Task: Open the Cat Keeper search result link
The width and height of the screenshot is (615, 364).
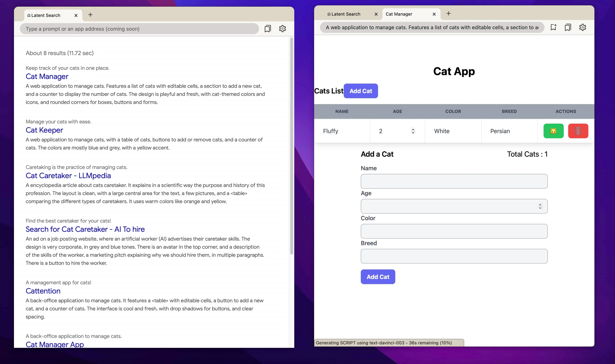Action: pos(44,130)
